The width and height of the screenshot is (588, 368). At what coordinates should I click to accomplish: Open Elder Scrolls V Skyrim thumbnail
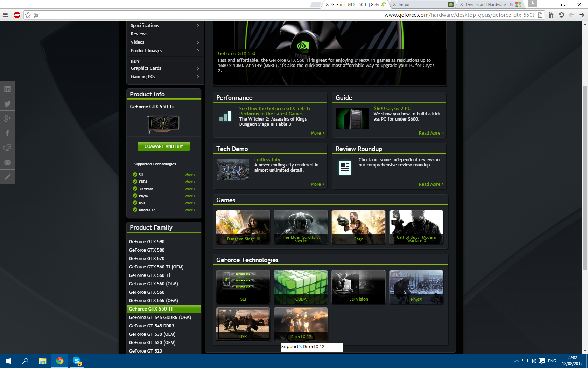pos(301,227)
